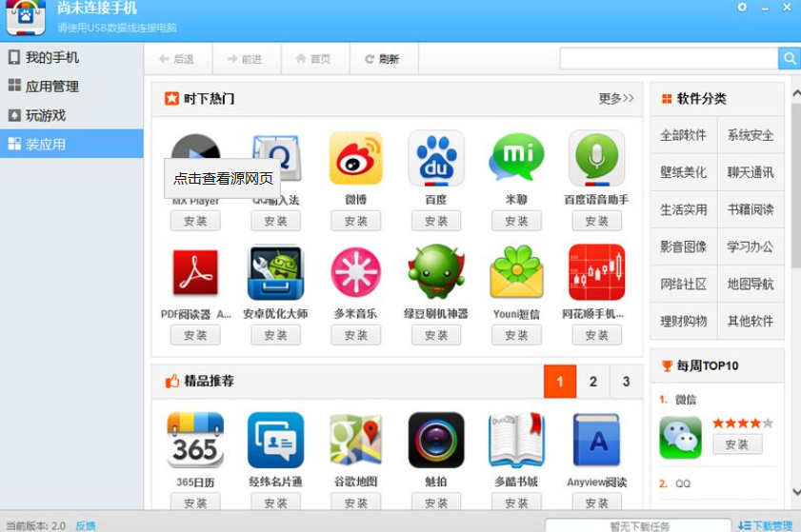This screenshot has width=801, height=532.
Task: Open the 壁纸美化 category
Action: tap(684, 172)
